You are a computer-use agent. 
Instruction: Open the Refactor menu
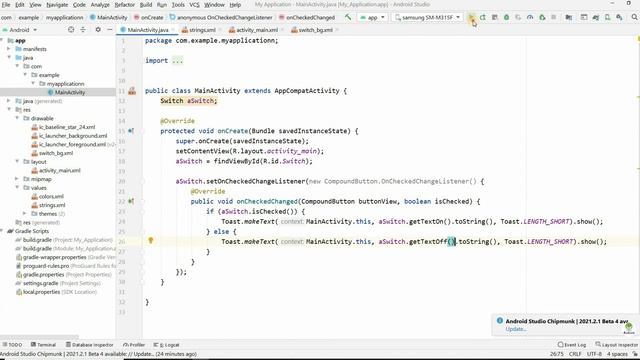[124, 5]
